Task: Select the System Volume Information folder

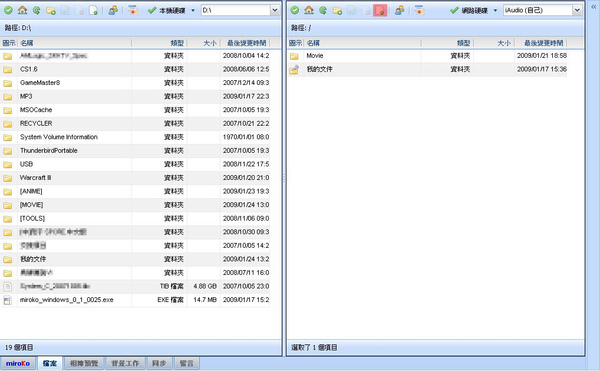Action: click(59, 137)
